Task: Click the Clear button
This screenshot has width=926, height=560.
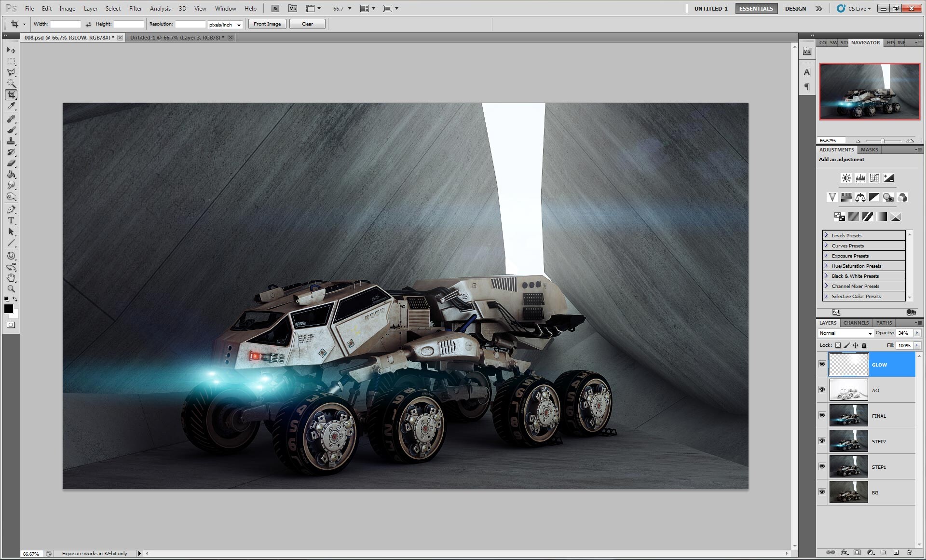Action: [x=307, y=24]
